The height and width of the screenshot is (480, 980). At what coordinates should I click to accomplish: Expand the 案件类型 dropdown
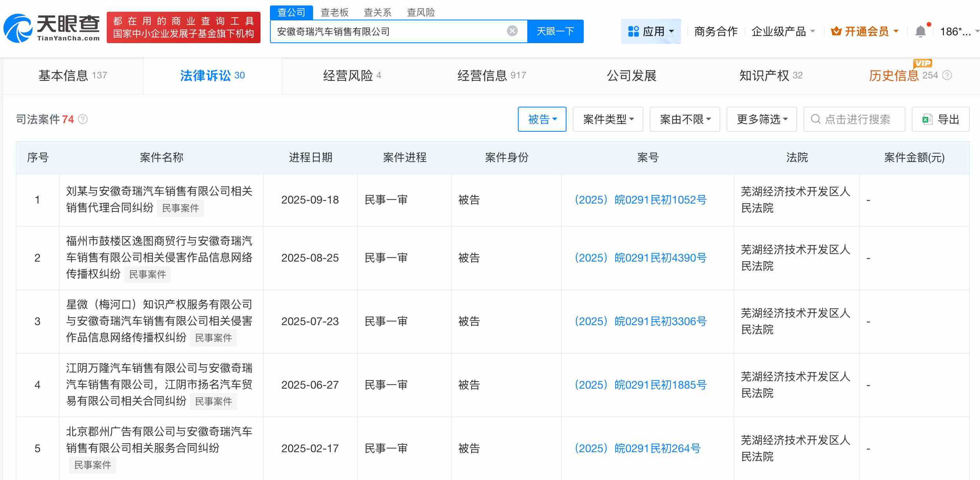pos(608,120)
